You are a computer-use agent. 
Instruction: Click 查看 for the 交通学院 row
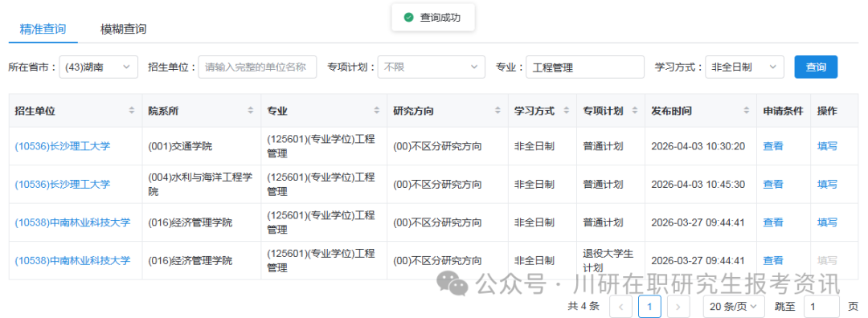click(x=773, y=146)
